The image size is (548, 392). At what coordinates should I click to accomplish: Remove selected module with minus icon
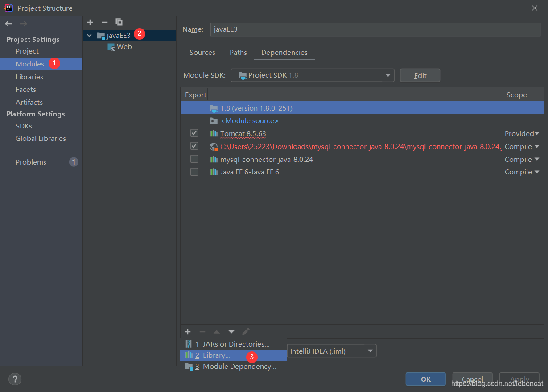105,22
